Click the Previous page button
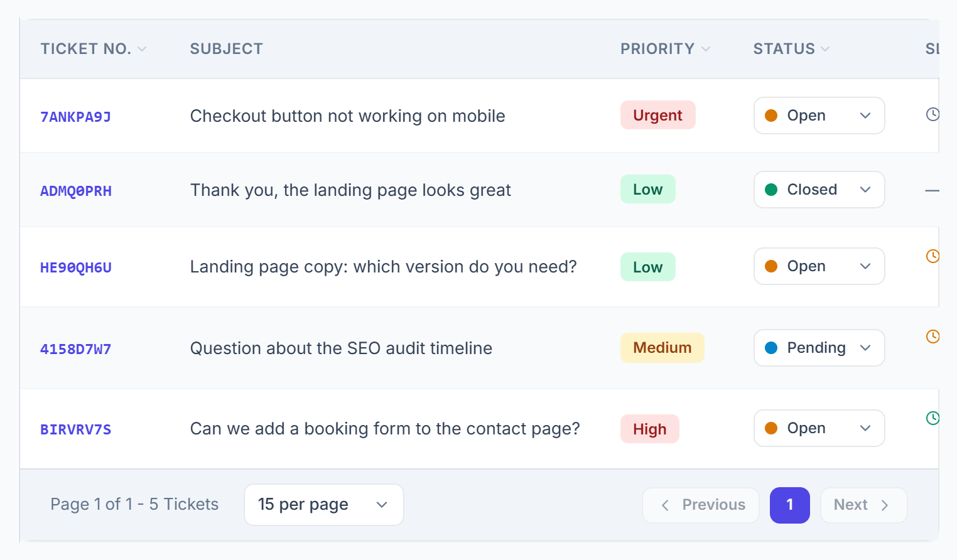This screenshot has width=957, height=560. pyautogui.click(x=701, y=505)
